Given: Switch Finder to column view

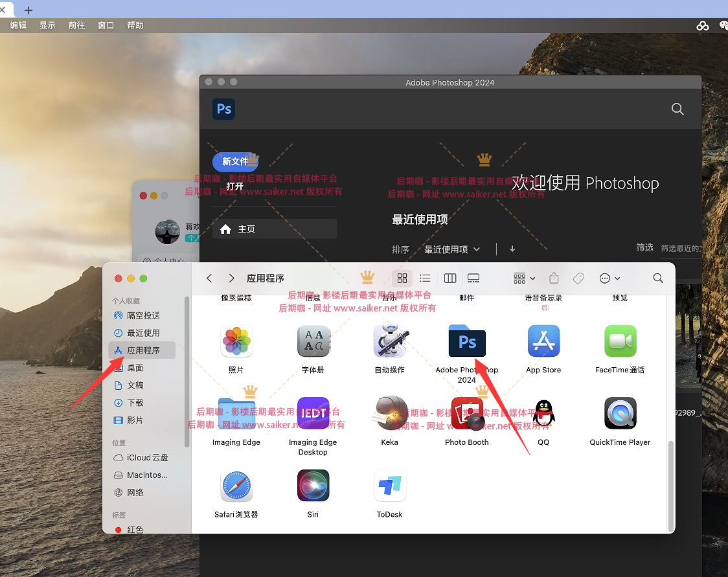Looking at the screenshot, I should (x=450, y=278).
